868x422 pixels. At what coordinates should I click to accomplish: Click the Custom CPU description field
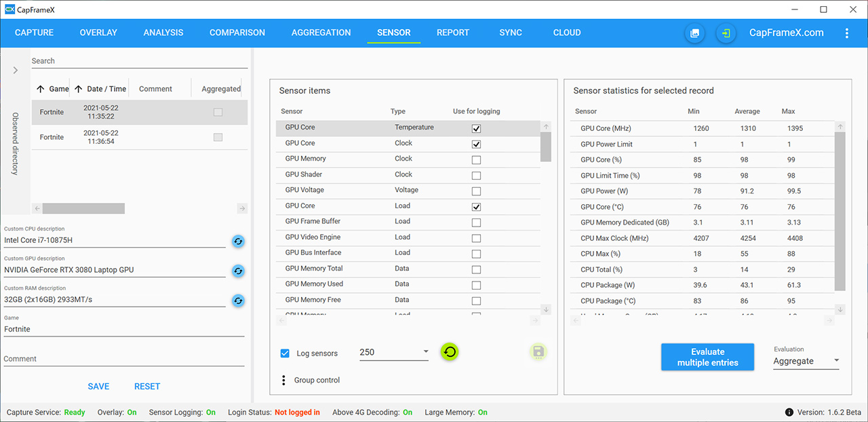[115, 240]
